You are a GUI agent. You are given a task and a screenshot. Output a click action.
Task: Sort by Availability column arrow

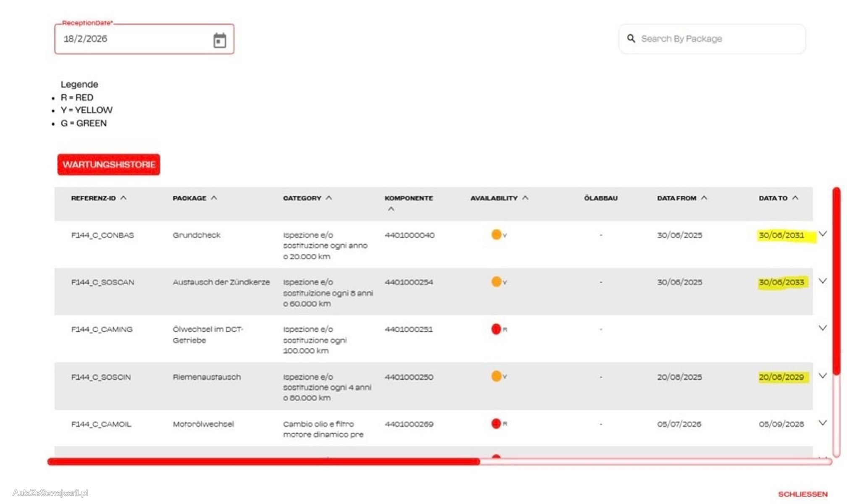525,198
